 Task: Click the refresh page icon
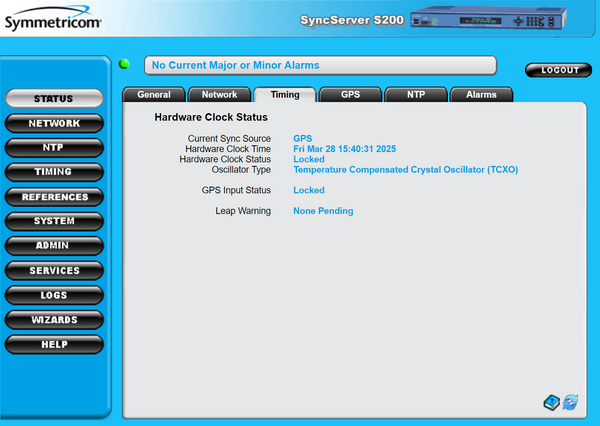(570, 402)
